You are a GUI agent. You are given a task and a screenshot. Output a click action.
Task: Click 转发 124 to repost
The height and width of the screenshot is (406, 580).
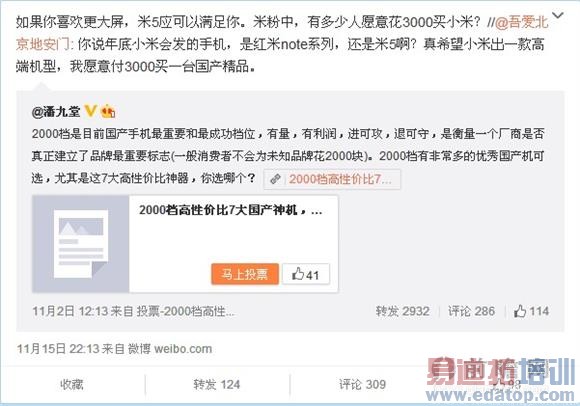click(216, 385)
